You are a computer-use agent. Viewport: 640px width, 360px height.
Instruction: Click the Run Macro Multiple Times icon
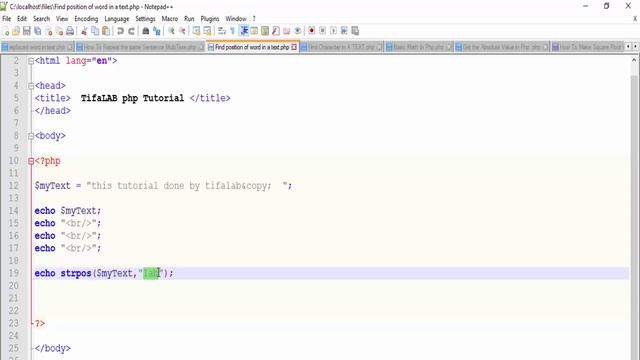pyautogui.click(x=344, y=31)
